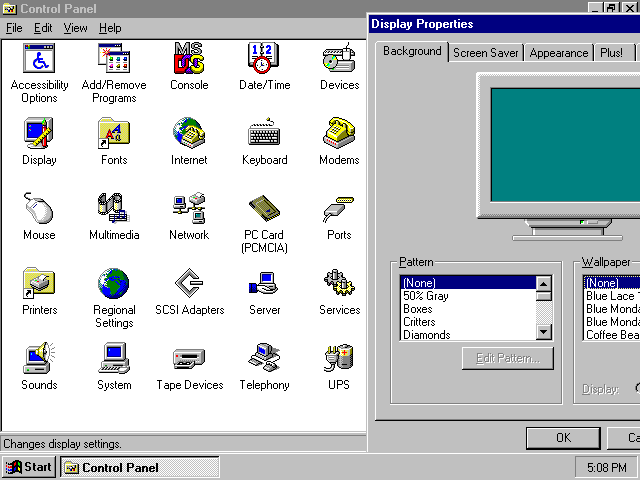The image size is (640, 480).
Task: Open the Tape Devices icon
Action: tap(189, 359)
